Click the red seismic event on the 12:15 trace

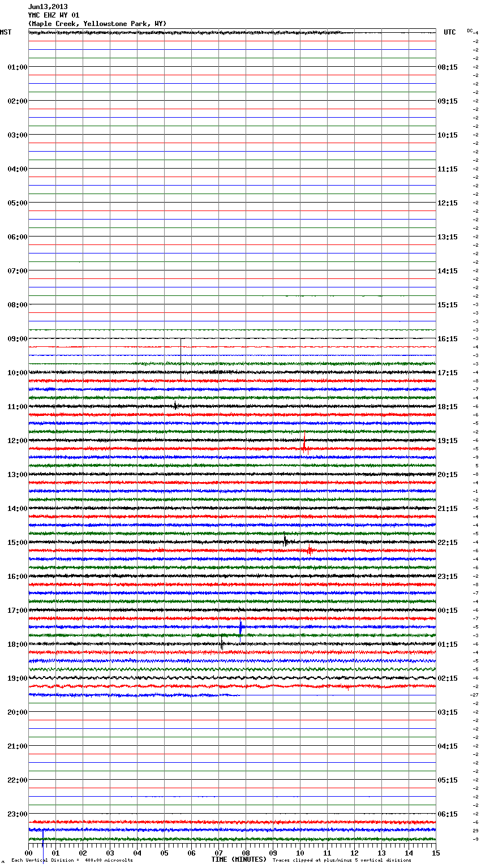coord(304,442)
